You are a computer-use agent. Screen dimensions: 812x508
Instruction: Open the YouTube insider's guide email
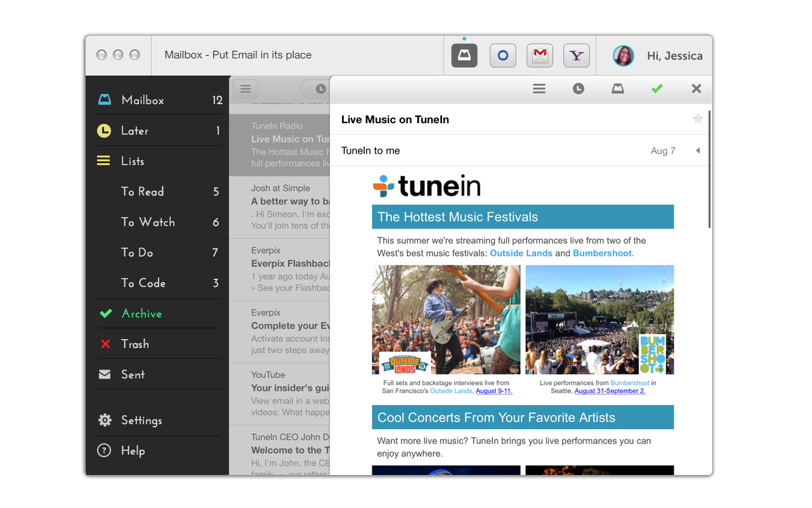pos(280,394)
